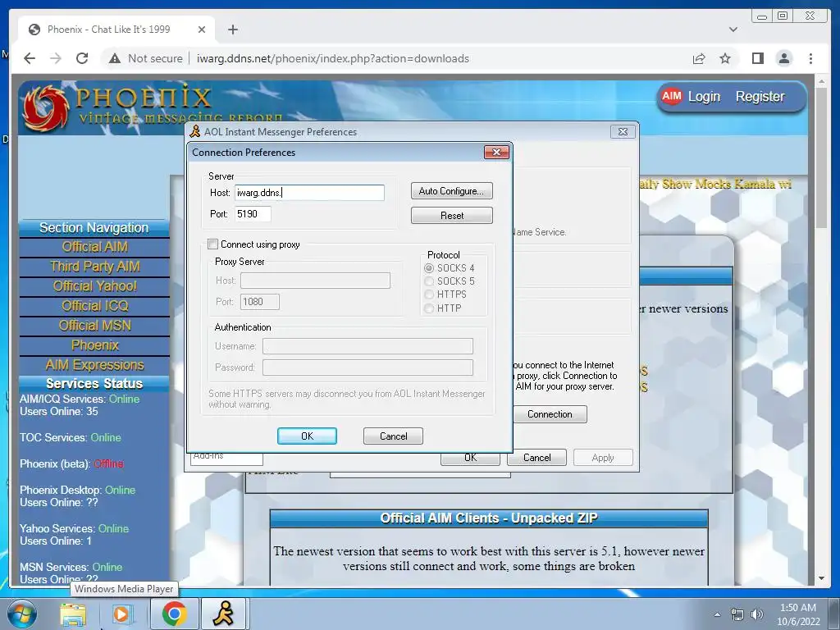Reload the page with the refresh icon

pyautogui.click(x=82, y=58)
